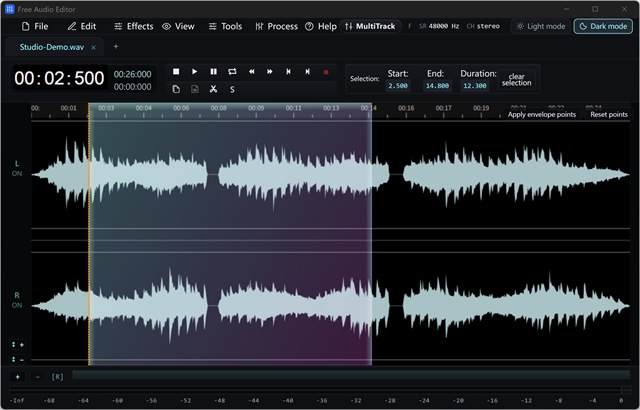Viewport: 640px width, 410px height.
Task: Decrease vertical zoom with the up-down minus button
Action: pos(18,360)
